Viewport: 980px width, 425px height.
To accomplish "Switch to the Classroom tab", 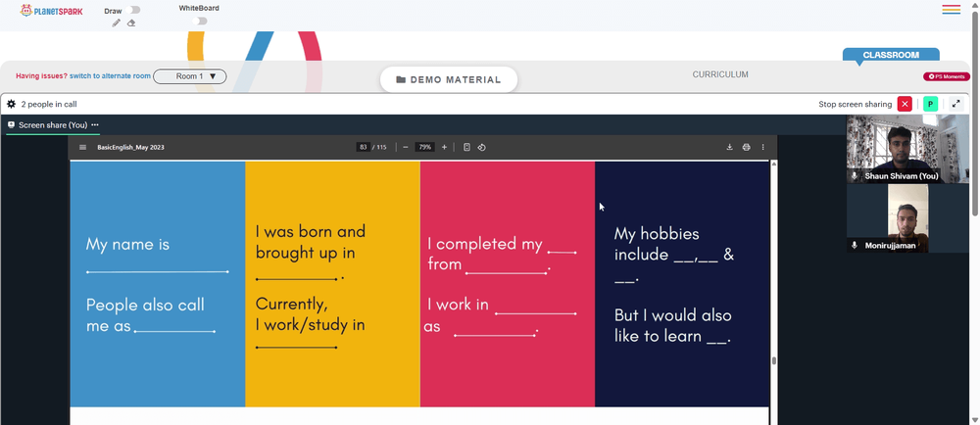I will click(x=891, y=55).
